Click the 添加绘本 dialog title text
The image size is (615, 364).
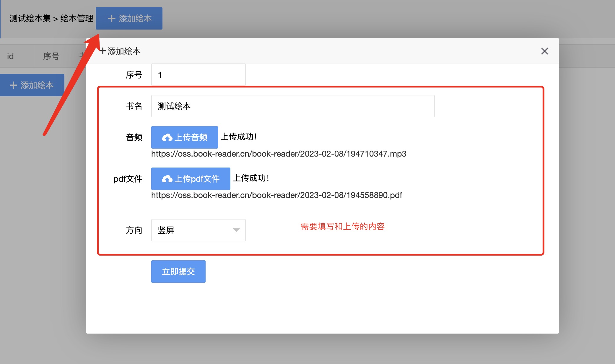click(124, 51)
